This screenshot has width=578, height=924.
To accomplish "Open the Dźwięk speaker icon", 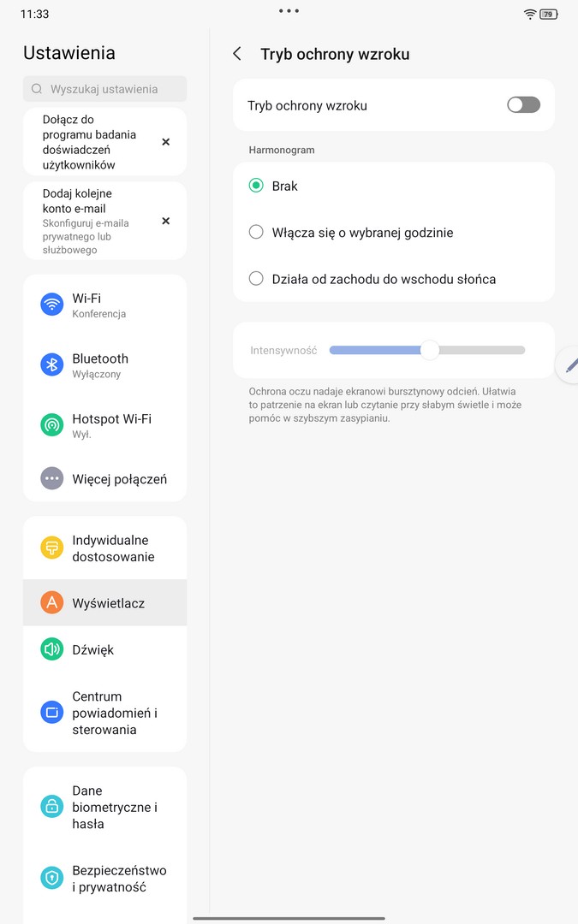I will pyautogui.click(x=52, y=649).
